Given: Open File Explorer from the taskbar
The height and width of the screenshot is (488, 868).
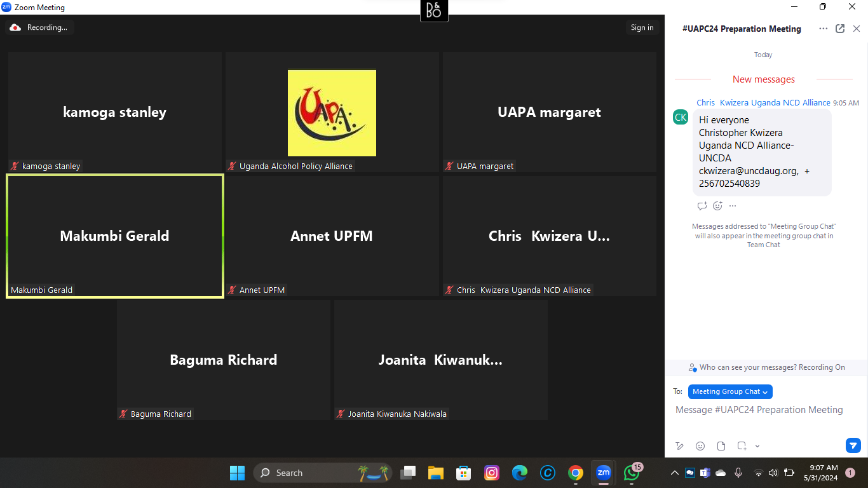Looking at the screenshot, I should pos(436,473).
